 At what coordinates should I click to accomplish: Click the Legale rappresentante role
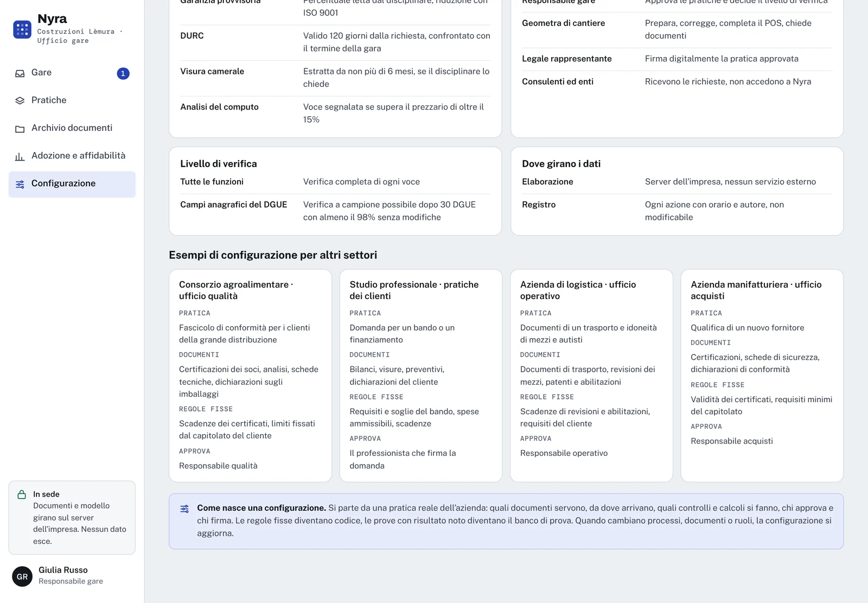[x=566, y=59]
